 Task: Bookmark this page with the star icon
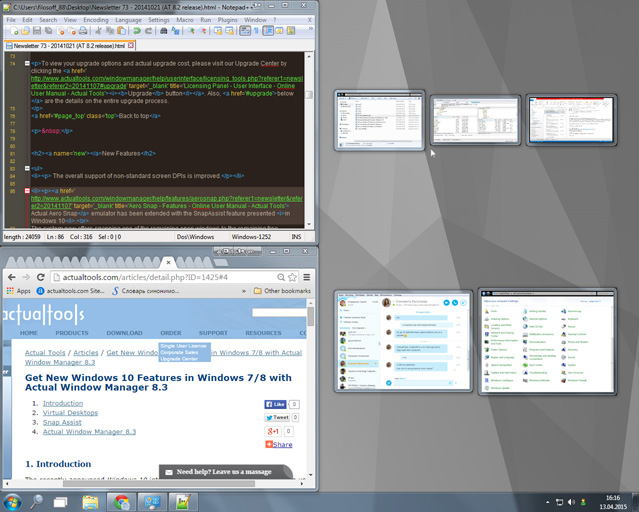(x=292, y=277)
